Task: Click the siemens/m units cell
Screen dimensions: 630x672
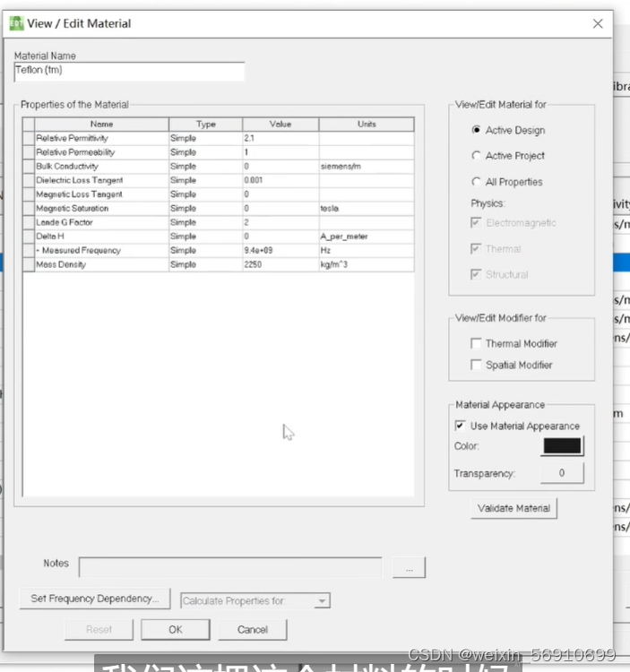Action: [367, 167]
